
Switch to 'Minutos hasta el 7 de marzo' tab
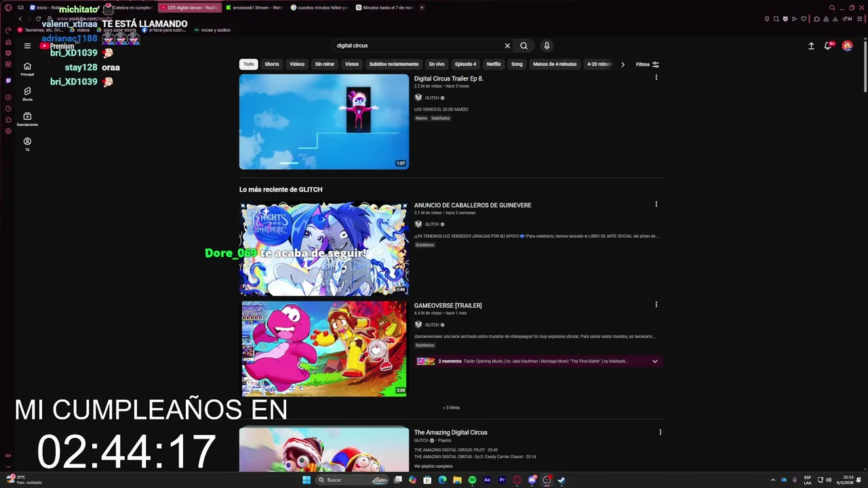tap(384, 7)
